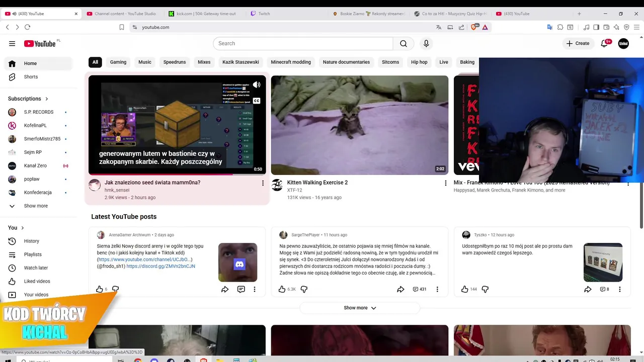
Task: Open the notifications bell
Action: pos(605,44)
